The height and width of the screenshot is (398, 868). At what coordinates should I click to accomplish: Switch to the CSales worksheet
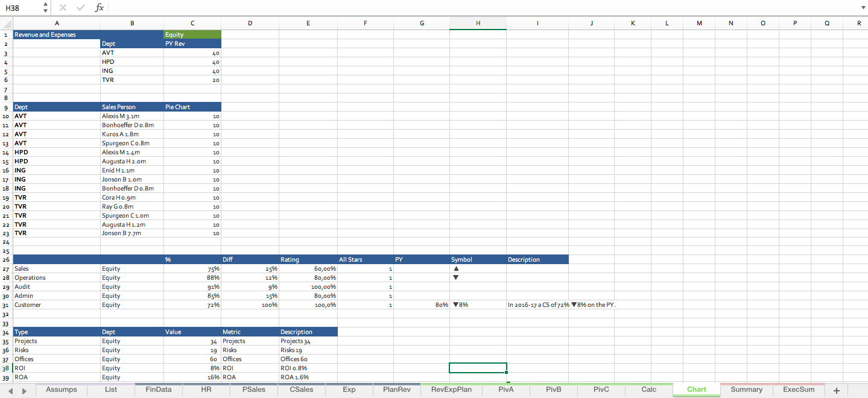tap(301, 390)
